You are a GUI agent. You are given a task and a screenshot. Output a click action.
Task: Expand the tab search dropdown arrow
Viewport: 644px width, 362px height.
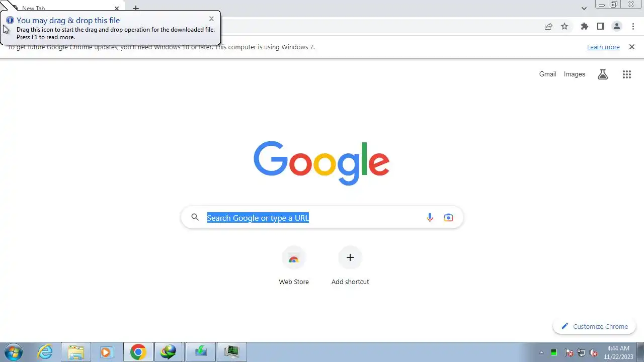click(x=584, y=8)
